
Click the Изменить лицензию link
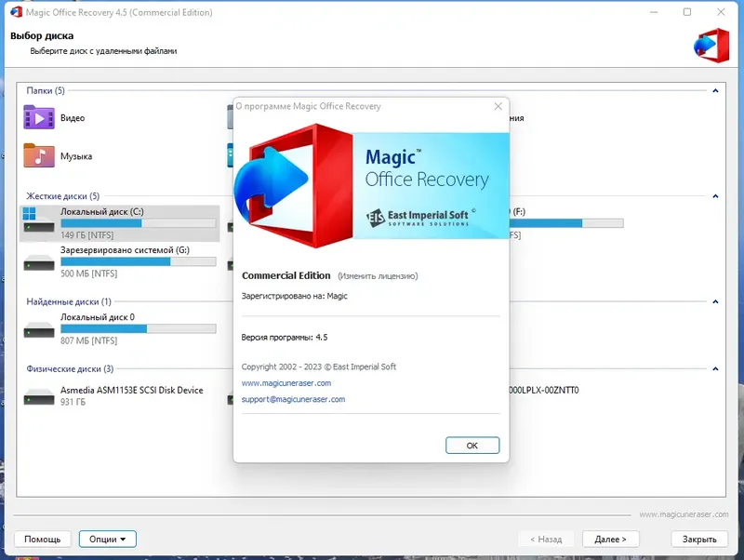tap(378, 275)
